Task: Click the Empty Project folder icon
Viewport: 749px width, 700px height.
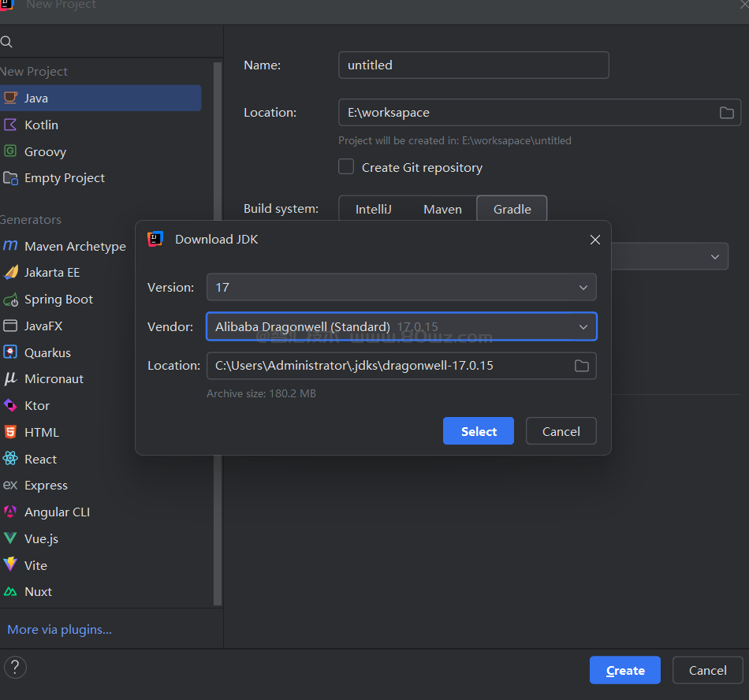Action: coord(10,178)
